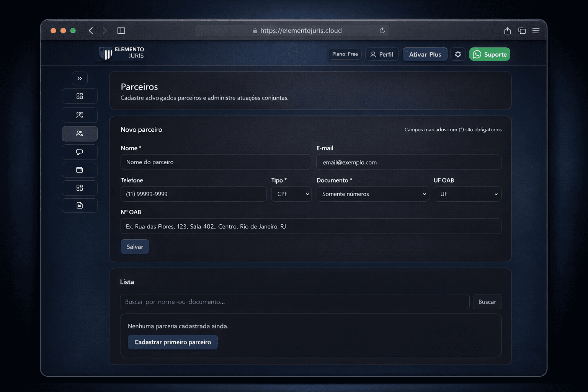The image size is (588, 392).
Task: Select the highlighted Parceiros icon in the sidebar
Action: 80,134
